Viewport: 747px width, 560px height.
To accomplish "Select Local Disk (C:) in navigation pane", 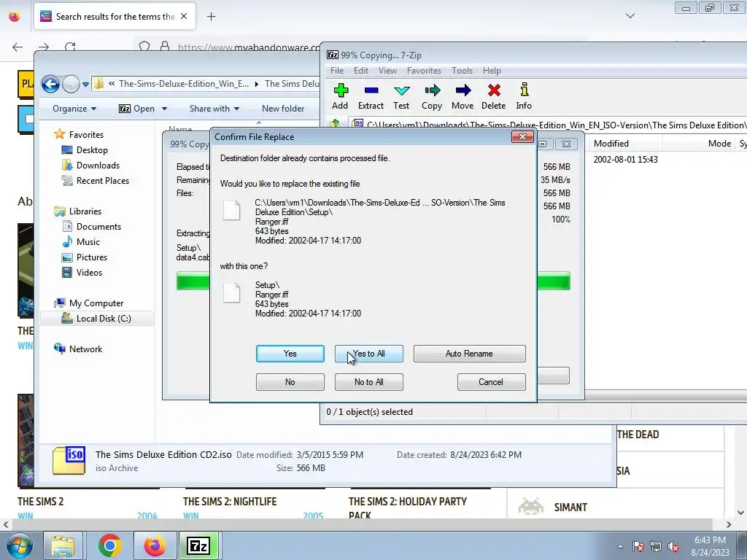I will pos(97,319).
